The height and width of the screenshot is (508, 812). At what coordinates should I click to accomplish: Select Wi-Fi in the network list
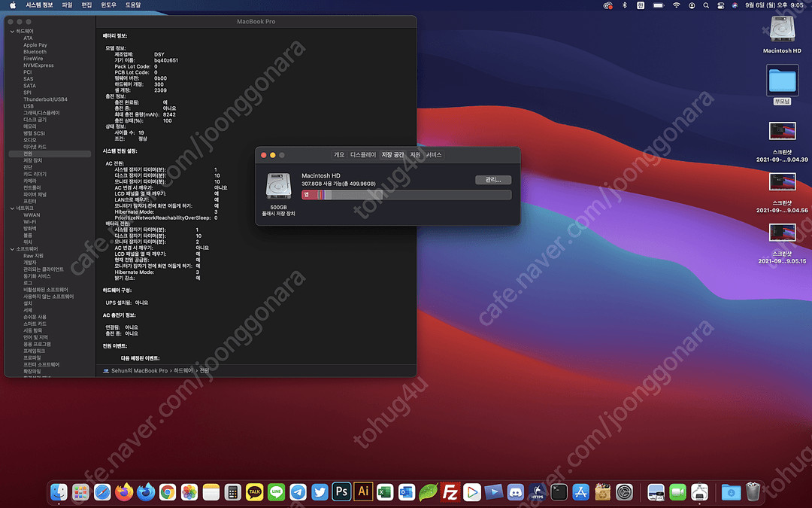(x=30, y=222)
